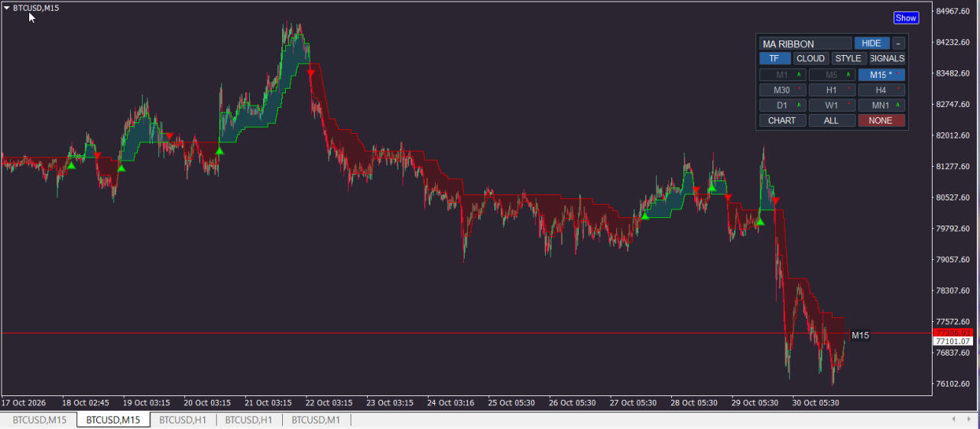This screenshot has height=429, width=980.
Task: Click the chart tabs scroll-left arrow
Action: pyautogui.click(x=953, y=419)
